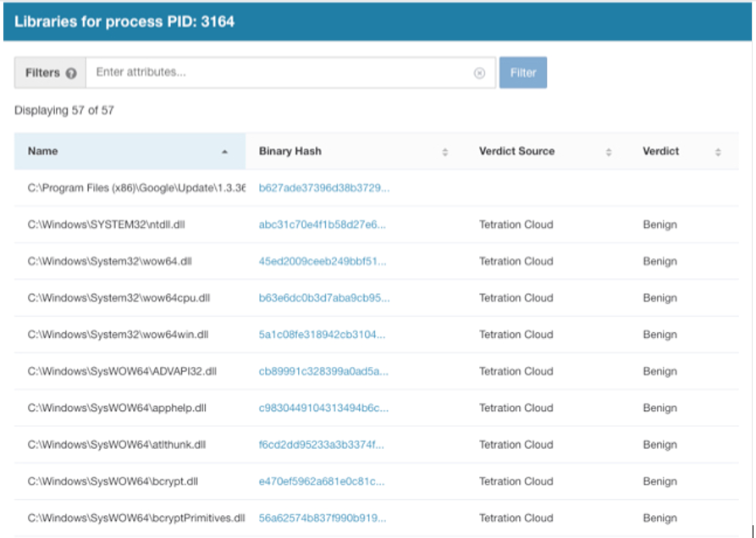Click the Verdict column sort icon
The height and width of the screenshot is (538, 756).
718,152
